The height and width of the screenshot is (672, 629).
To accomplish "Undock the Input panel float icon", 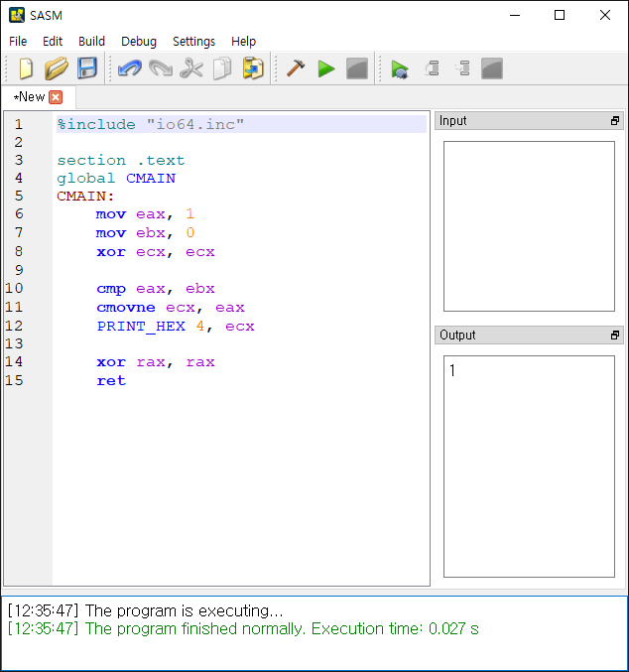I will point(615,121).
